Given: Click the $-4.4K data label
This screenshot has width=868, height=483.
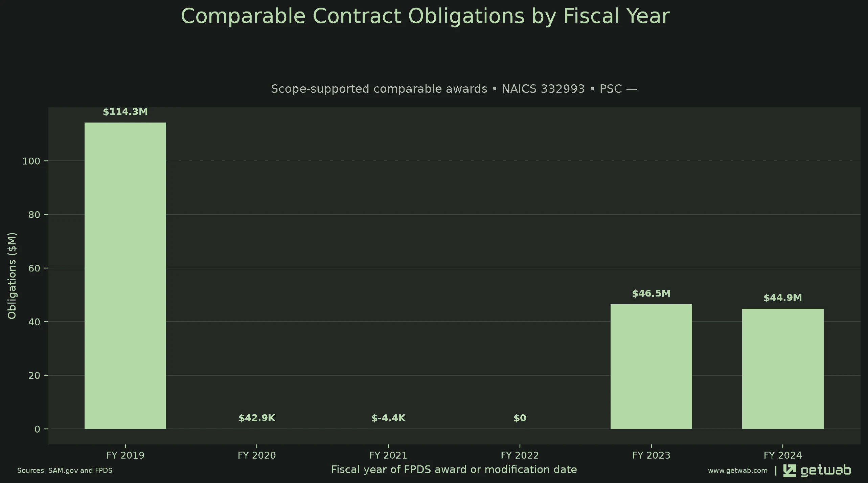Looking at the screenshot, I should pyautogui.click(x=388, y=418).
